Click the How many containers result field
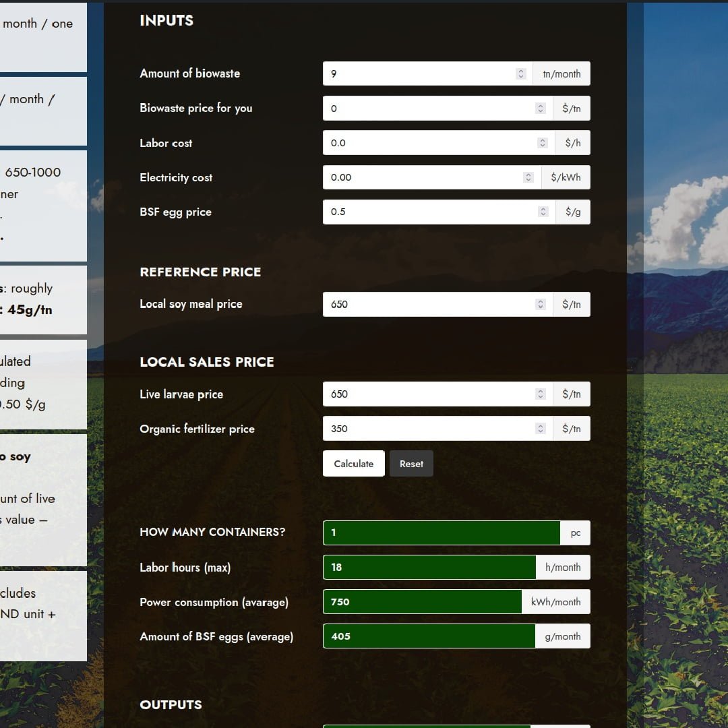Screen dimensions: 728x728 point(442,533)
